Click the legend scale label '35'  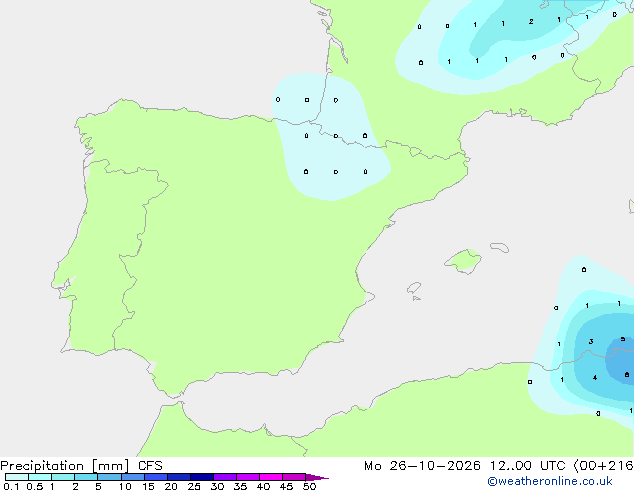coord(240,486)
